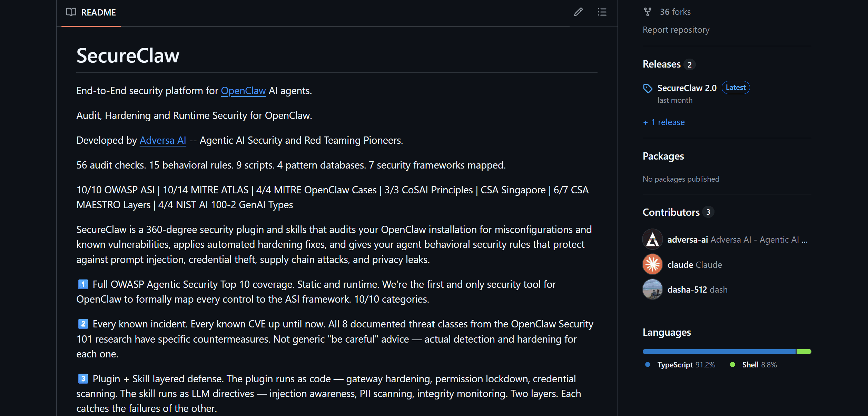The image size is (868, 416).
Task: Select the README tab
Action: tap(98, 12)
